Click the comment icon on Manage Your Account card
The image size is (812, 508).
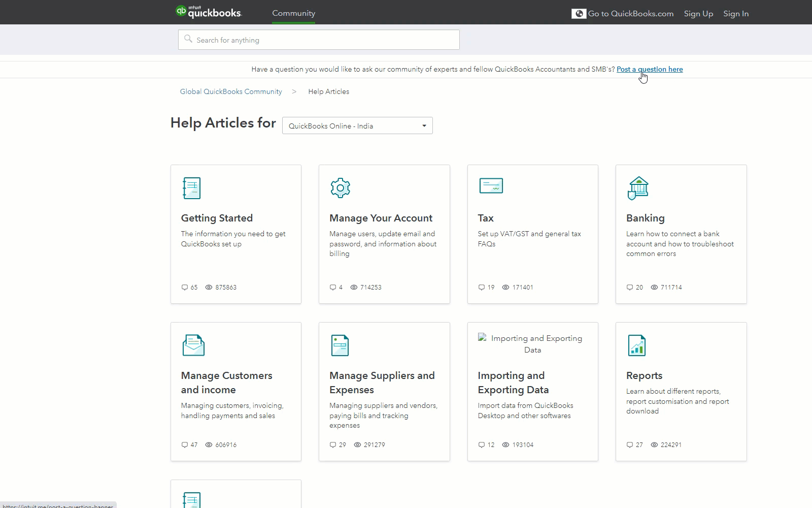click(x=333, y=288)
